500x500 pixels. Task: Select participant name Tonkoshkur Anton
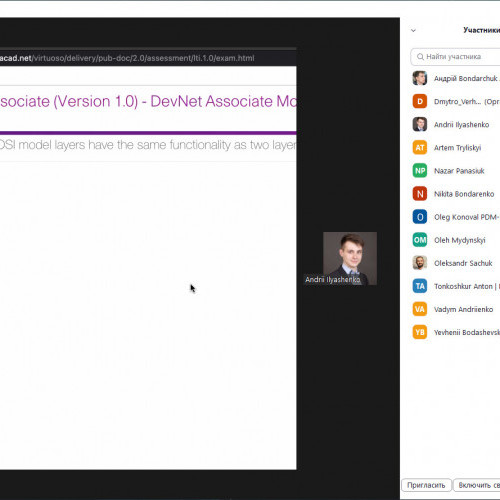463,286
